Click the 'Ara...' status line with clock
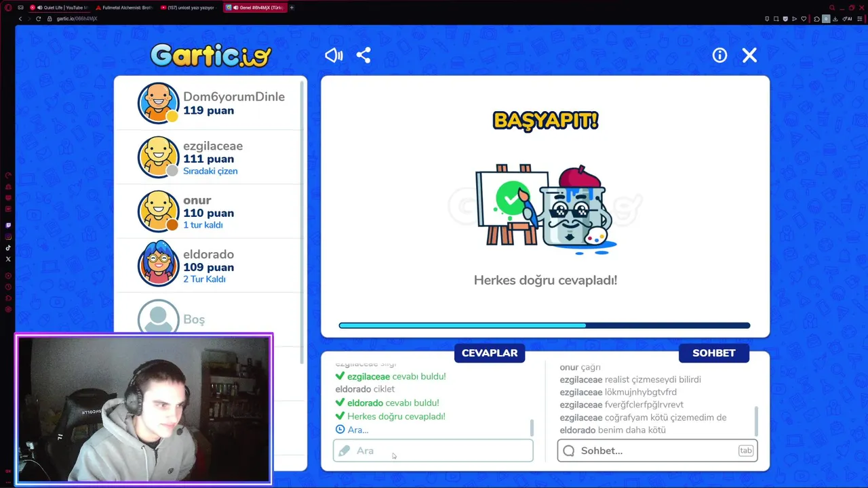The image size is (868, 488). pyautogui.click(x=352, y=430)
